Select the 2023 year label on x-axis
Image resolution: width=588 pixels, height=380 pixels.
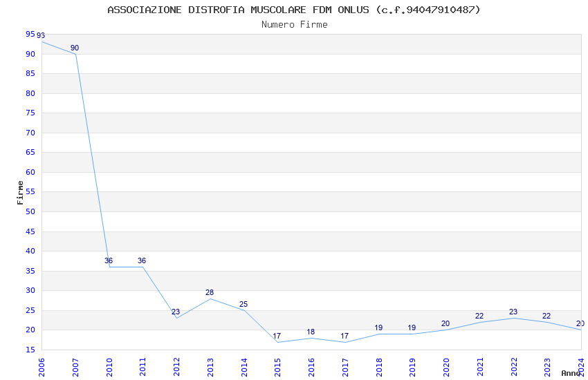548,367
